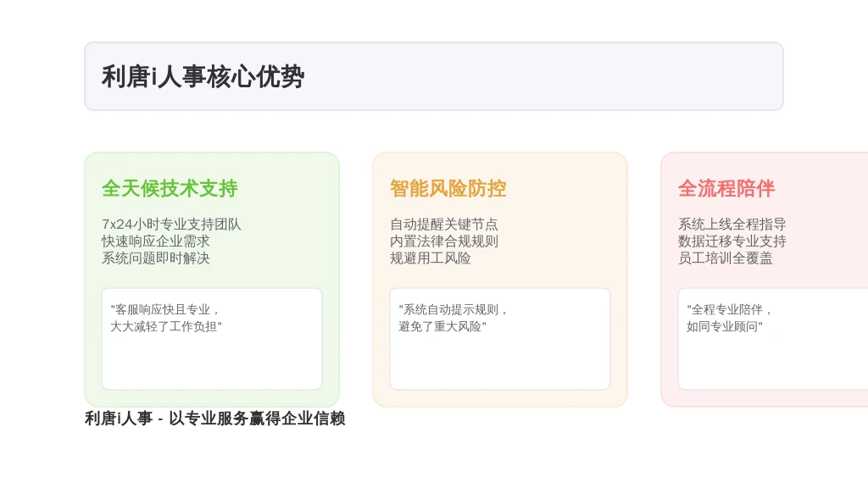This screenshot has width=868, height=488.
Task: Click the 避免了重大风险 quote line
Action: tap(442, 326)
